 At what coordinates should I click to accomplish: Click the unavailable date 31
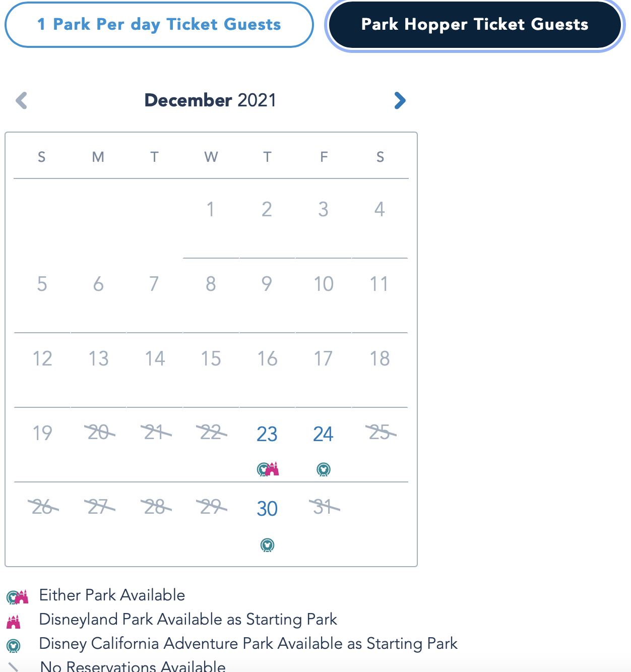click(x=324, y=507)
